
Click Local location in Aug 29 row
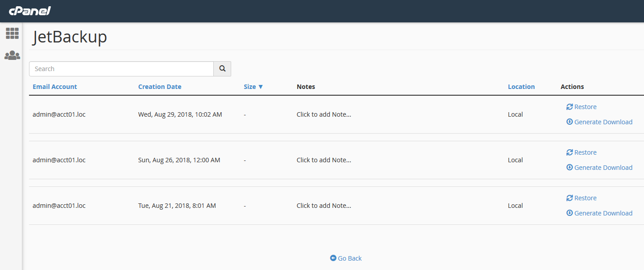515,114
